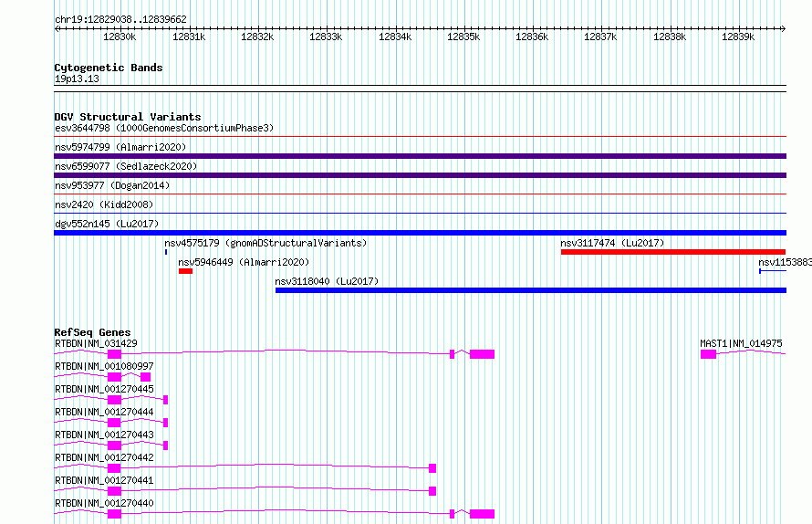Click the ruler's left end arrow
This screenshot has width=812, height=524.
57,28
